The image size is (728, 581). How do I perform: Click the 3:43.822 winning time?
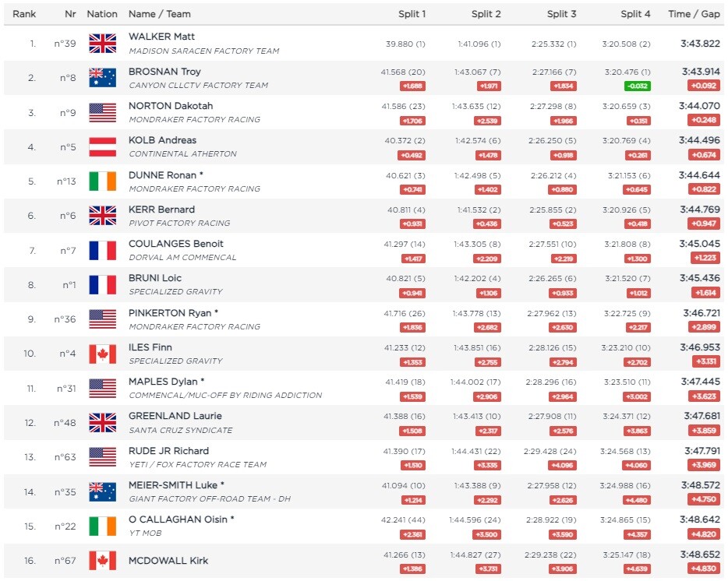pos(700,44)
